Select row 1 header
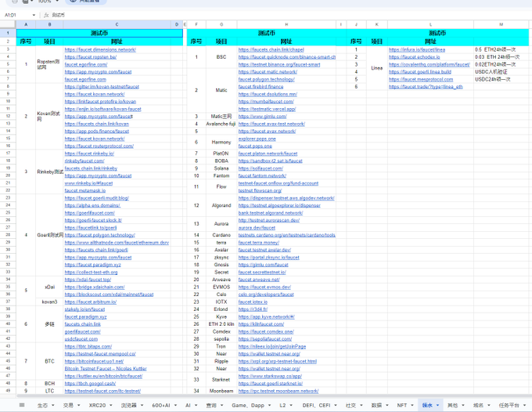Screen dimensions: 532x412 (x=8, y=33)
